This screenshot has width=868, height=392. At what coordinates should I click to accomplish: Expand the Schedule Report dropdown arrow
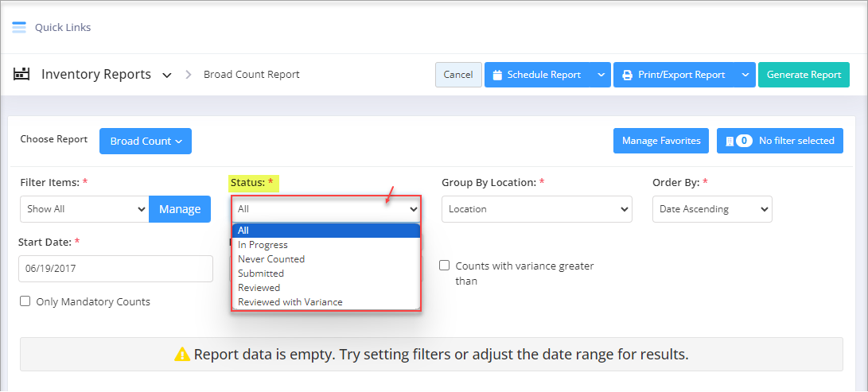pyautogui.click(x=599, y=75)
